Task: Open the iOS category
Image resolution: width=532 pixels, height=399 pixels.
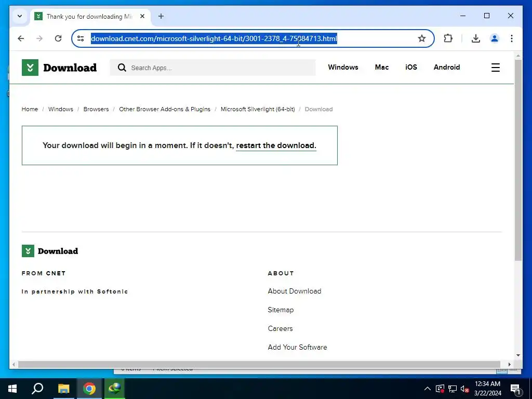Action: point(411,67)
